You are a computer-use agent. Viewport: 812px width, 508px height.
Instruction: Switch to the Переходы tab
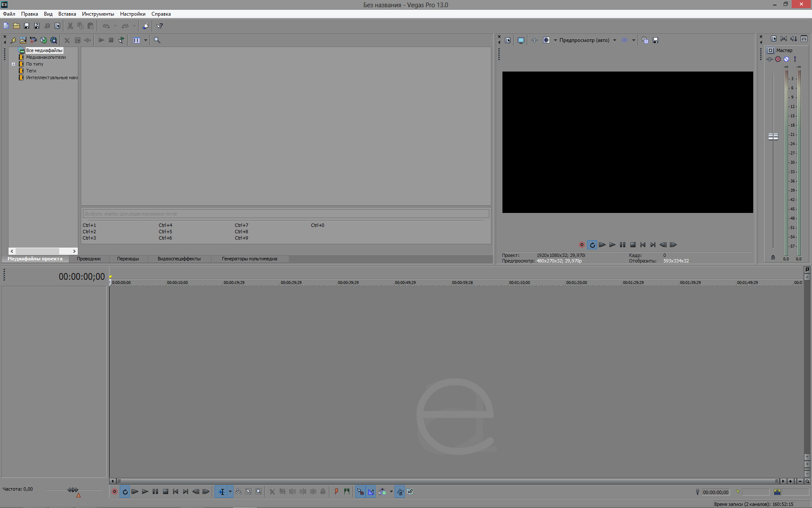[x=128, y=259]
